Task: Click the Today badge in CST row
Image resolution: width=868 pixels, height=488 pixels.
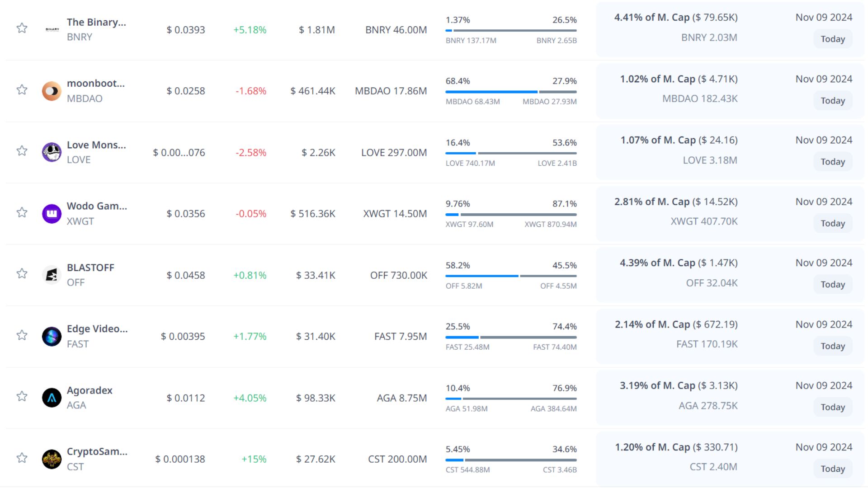Action: pyautogui.click(x=833, y=469)
